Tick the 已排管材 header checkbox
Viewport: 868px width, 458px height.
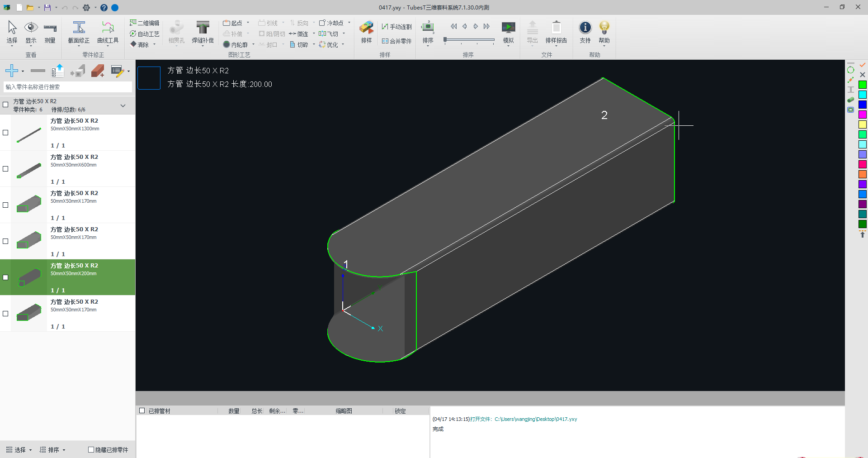click(142, 410)
